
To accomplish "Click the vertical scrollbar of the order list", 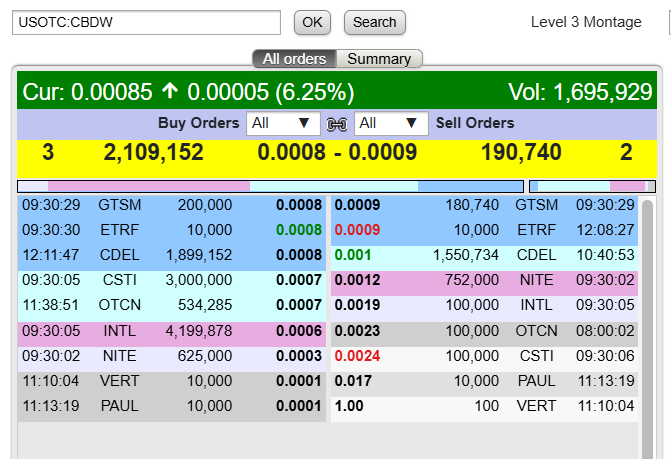I will (x=647, y=327).
